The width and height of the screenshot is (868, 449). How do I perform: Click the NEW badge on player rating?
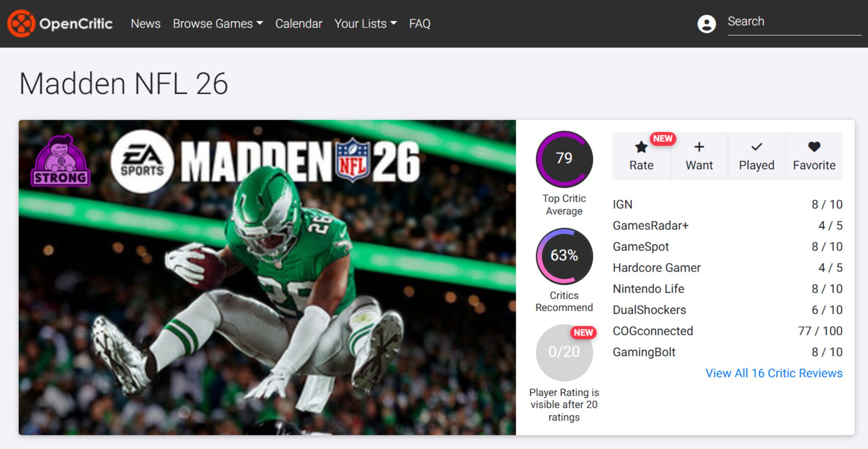[583, 332]
